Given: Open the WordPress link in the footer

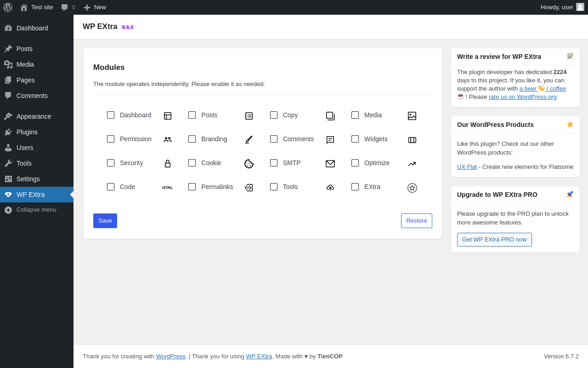Looking at the screenshot, I should (x=171, y=356).
